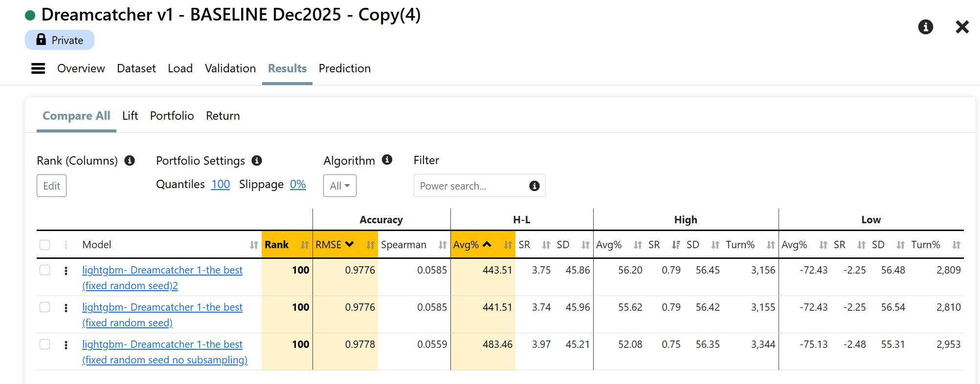Select checkbox for 'fixed random seed no subsampling' row
Viewport: 980px width, 384px height.
[x=45, y=344]
